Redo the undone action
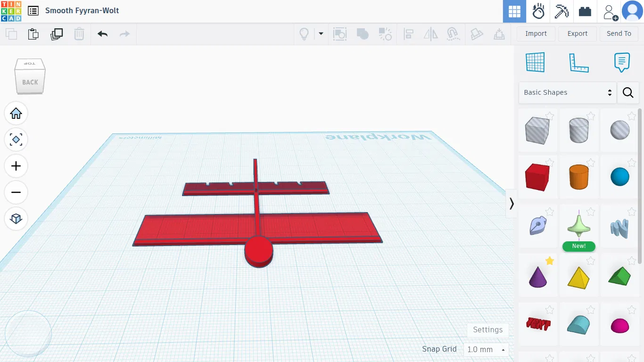644x362 pixels. pos(125,34)
